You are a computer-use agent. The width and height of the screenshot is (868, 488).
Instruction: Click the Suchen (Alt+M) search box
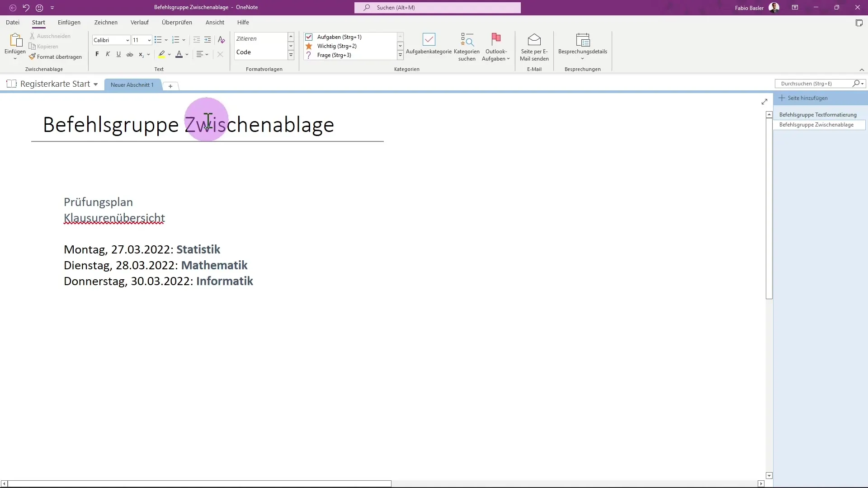click(438, 8)
